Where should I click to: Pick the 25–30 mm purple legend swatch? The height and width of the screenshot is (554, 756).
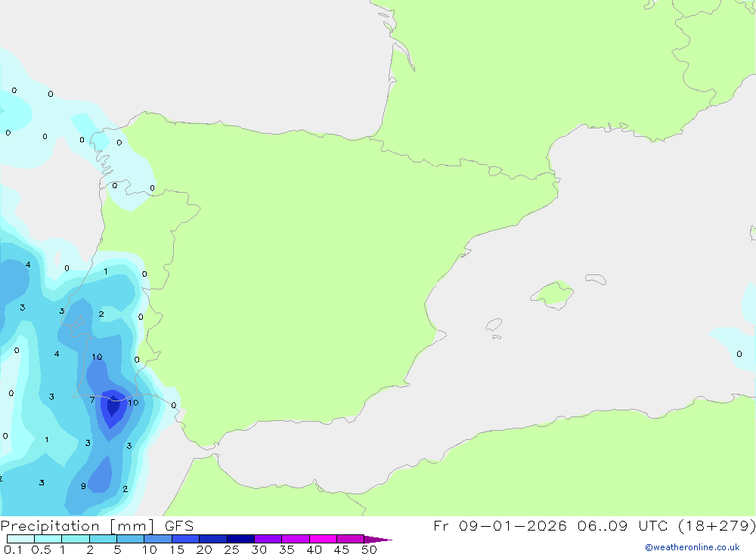[x=240, y=539]
